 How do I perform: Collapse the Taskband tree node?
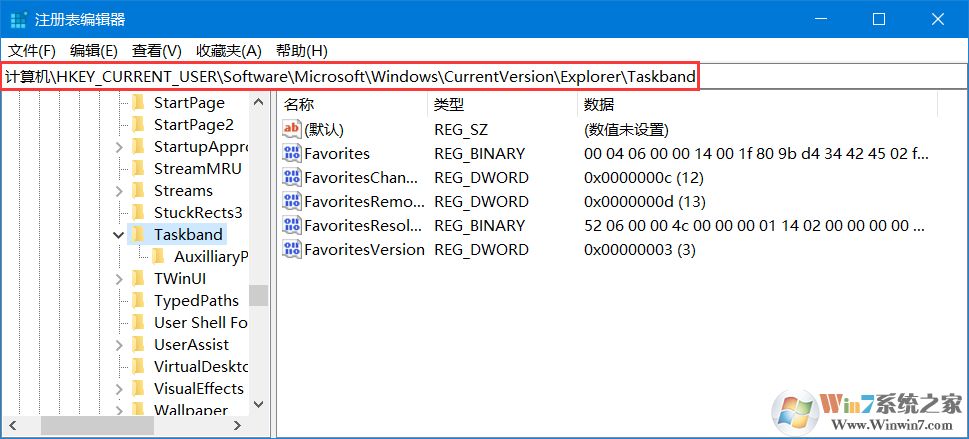coord(119,235)
